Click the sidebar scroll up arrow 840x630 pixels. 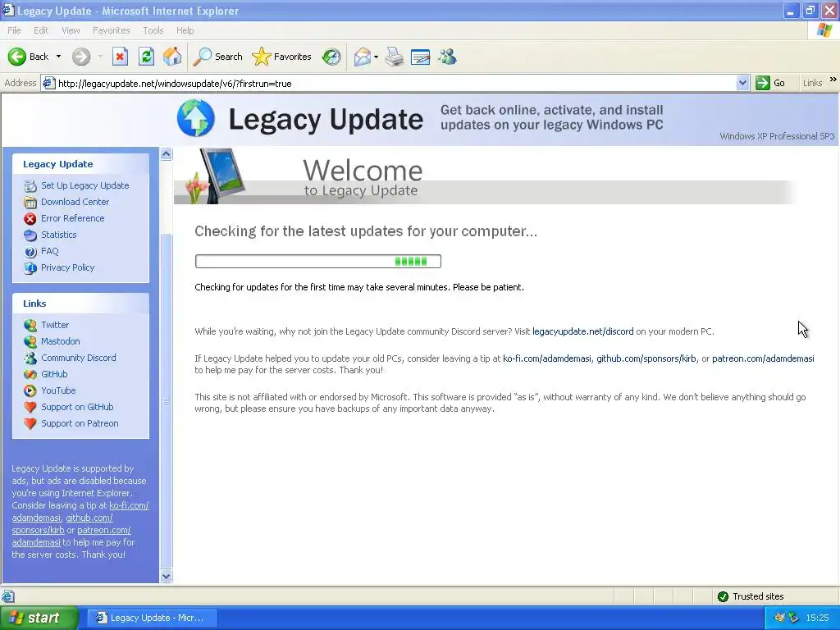(x=166, y=154)
